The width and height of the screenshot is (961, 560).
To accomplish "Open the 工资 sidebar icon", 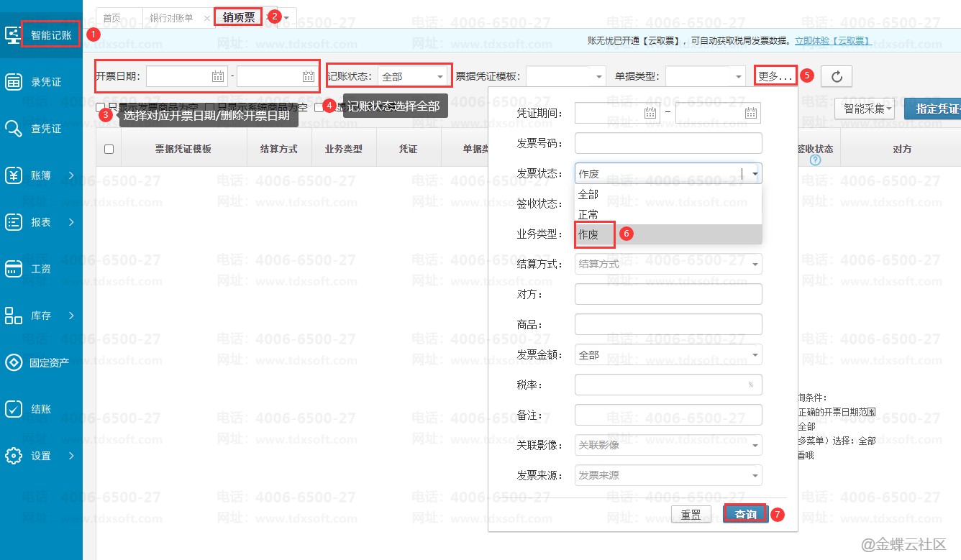I will tap(14, 269).
